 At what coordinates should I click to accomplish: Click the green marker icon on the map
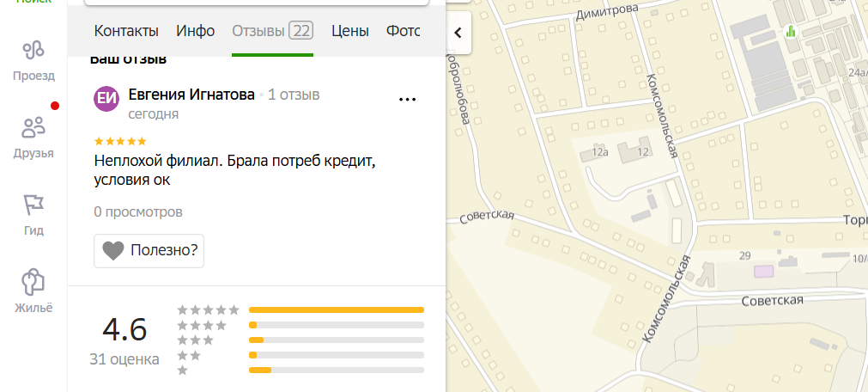click(791, 32)
